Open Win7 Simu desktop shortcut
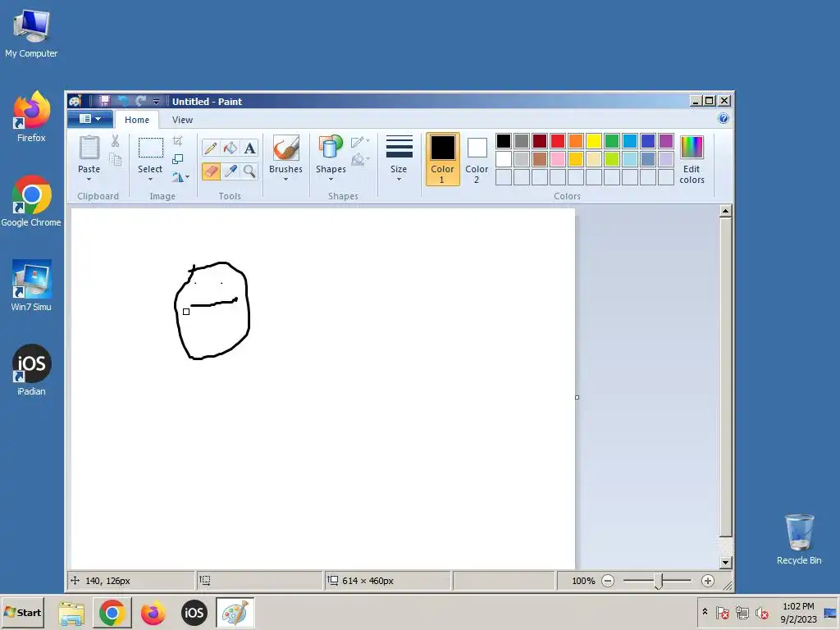 pyautogui.click(x=31, y=285)
